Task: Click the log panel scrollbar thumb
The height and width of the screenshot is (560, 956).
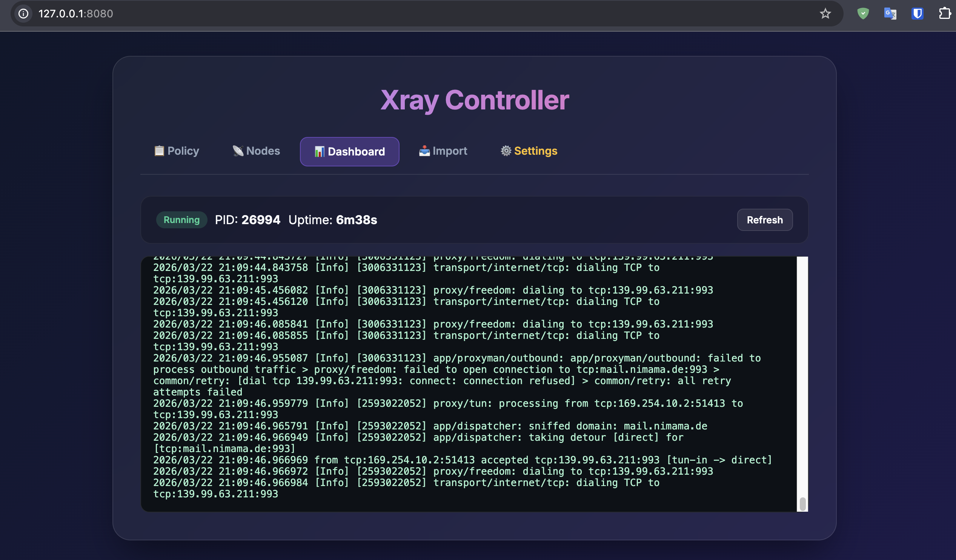Action: [802, 504]
